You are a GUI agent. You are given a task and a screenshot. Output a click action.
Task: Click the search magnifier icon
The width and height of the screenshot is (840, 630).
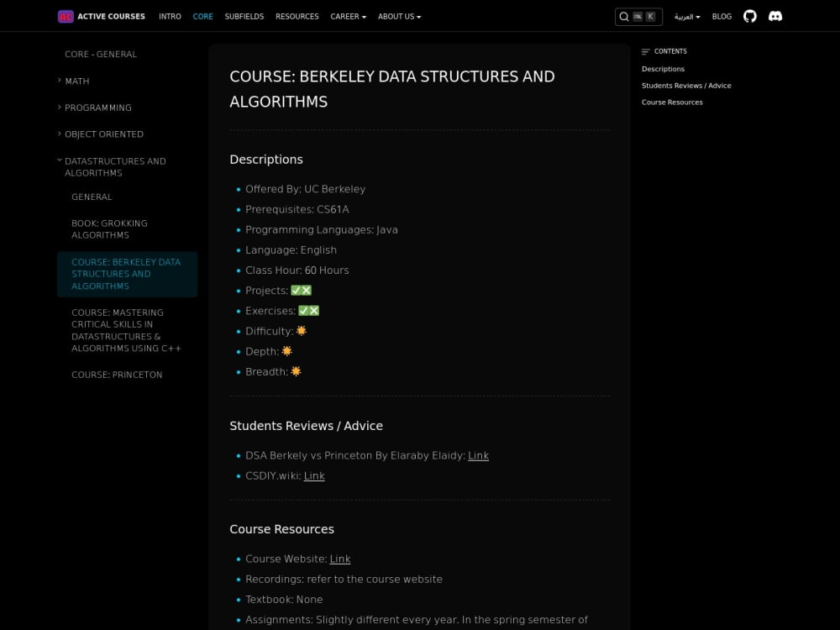click(x=623, y=16)
